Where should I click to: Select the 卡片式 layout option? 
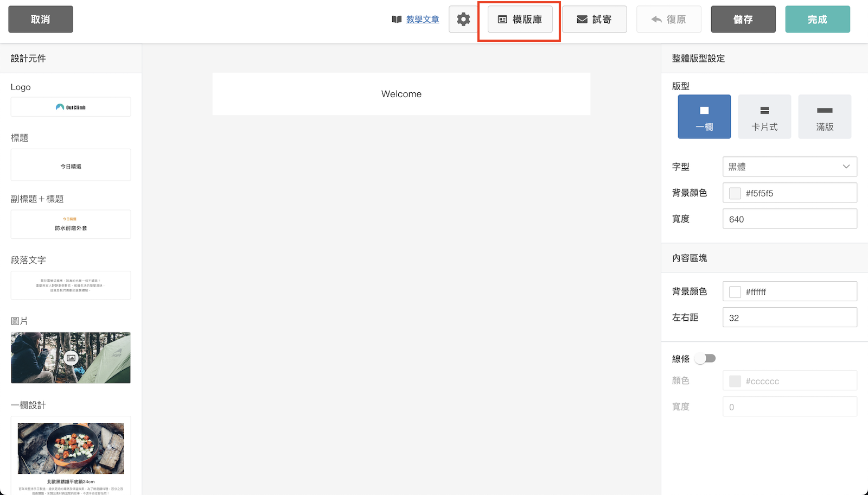(764, 117)
